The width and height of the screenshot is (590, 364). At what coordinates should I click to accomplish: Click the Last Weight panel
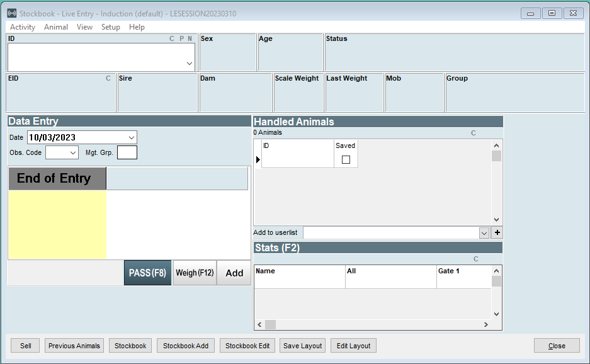pos(354,93)
